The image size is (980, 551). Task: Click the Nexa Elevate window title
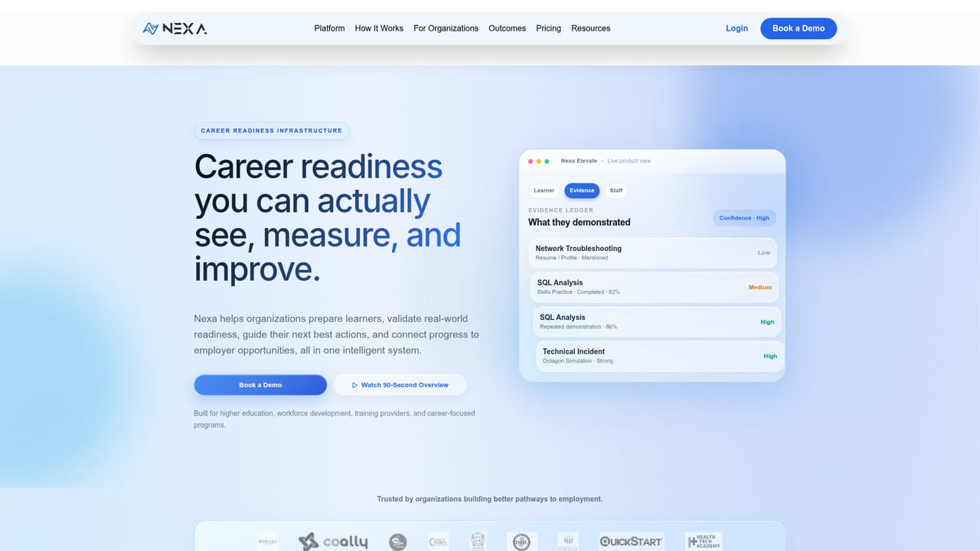579,161
